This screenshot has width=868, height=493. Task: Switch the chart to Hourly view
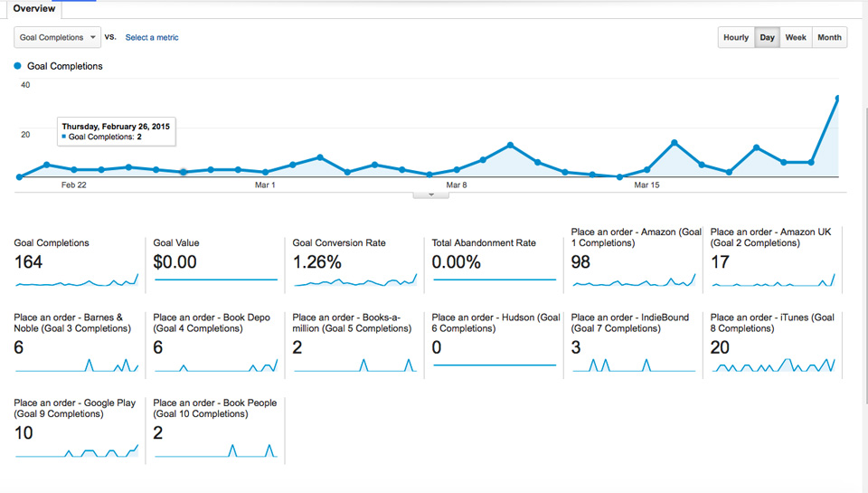736,37
